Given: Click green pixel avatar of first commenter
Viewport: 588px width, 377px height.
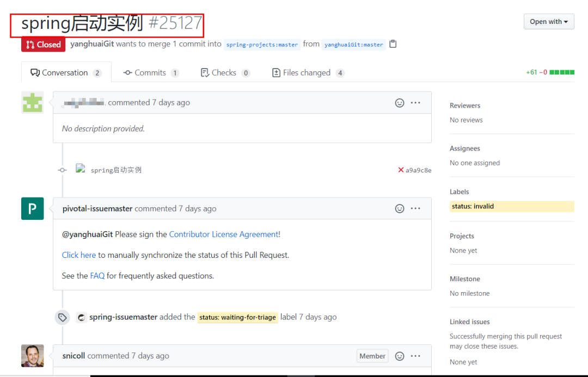Looking at the screenshot, I should [x=32, y=102].
